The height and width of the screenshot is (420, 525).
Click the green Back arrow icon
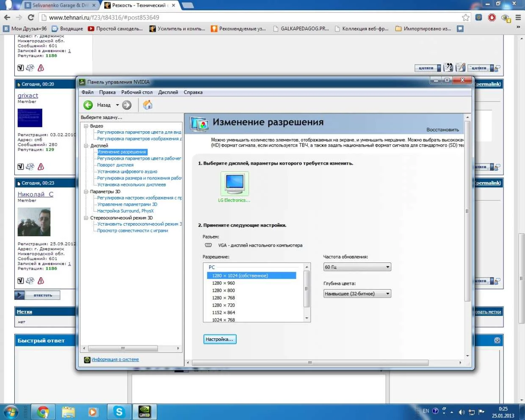88,105
